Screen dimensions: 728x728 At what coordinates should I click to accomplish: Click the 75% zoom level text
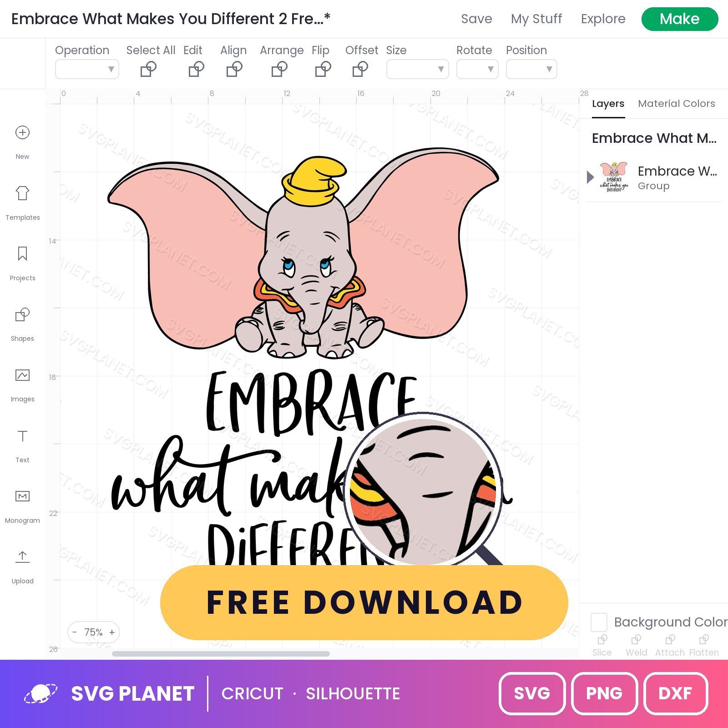[x=93, y=632]
